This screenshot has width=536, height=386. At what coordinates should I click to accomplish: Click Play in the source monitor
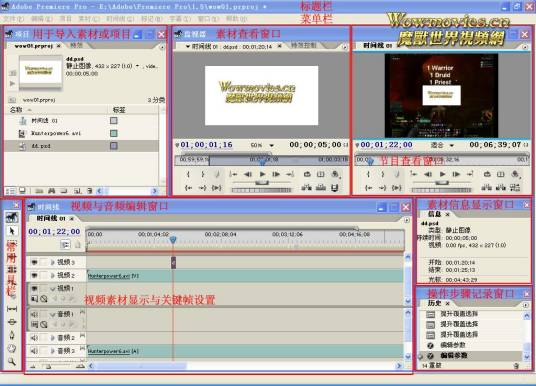click(262, 174)
